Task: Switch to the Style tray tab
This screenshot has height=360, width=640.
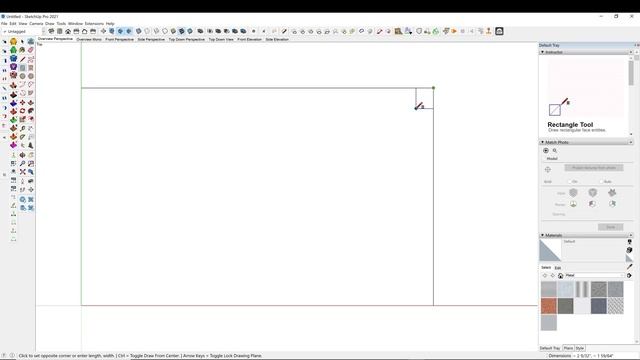Action: pyautogui.click(x=580, y=348)
